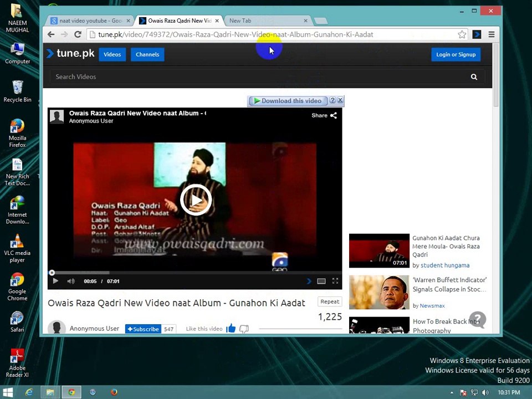The image size is (532, 399).
Task: Open the Chrome hamburger menu
Action: tap(492, 34)
